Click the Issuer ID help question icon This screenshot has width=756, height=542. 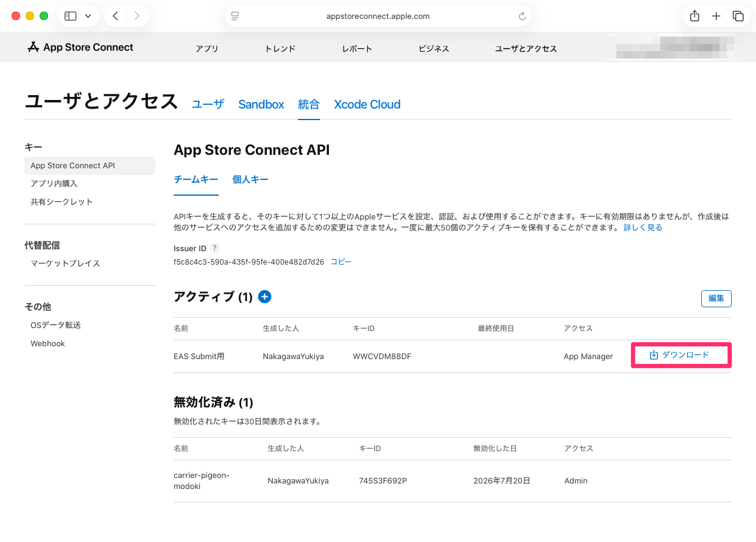(214, 248)
